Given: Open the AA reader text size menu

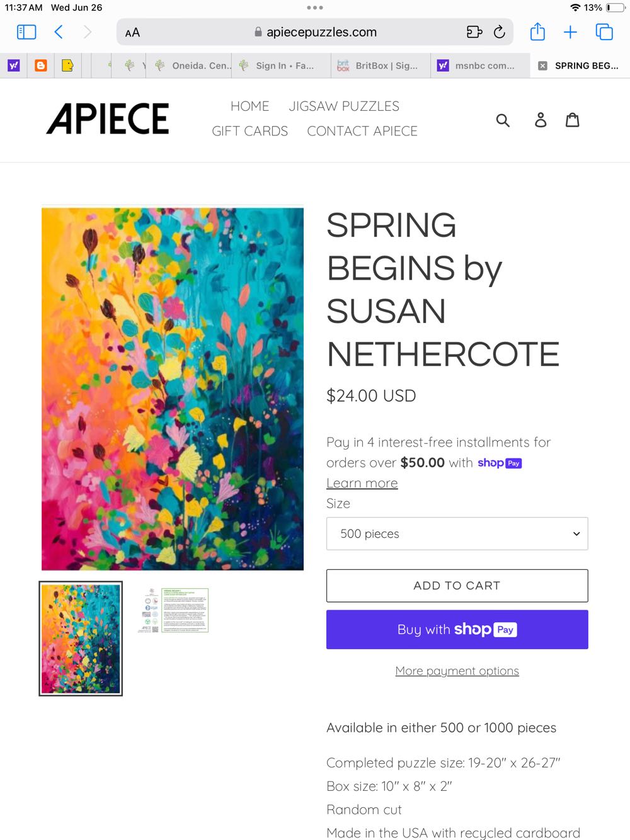Looking at the screenshot, I should [x=132, y=33].
